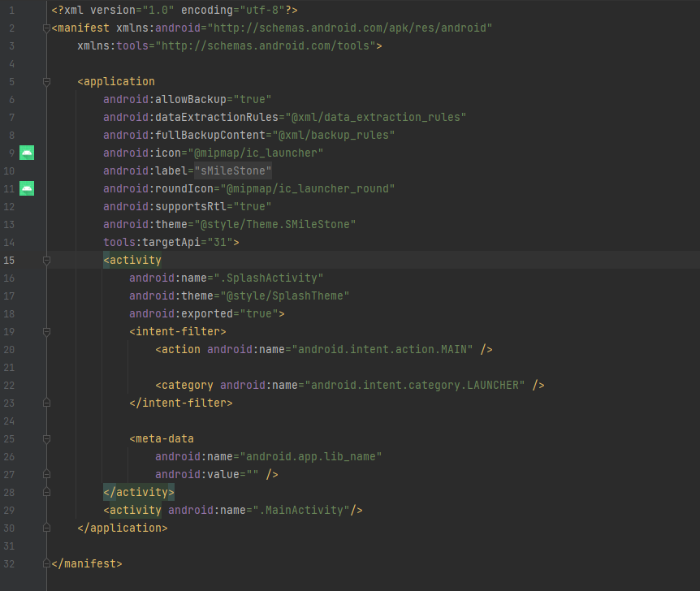
Task: Click the @xml/backup_rules value
Action: click(334, 136)
